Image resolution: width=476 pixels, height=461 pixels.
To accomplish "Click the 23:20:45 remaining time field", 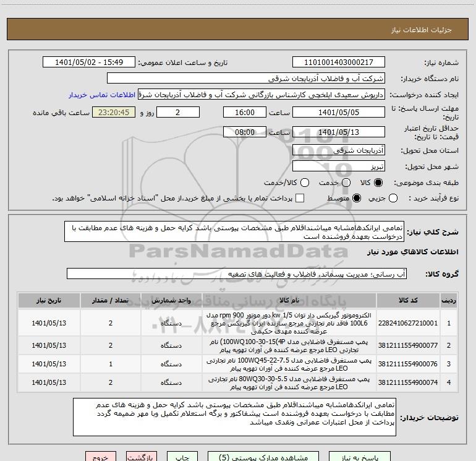I will (x=114, y=112).
